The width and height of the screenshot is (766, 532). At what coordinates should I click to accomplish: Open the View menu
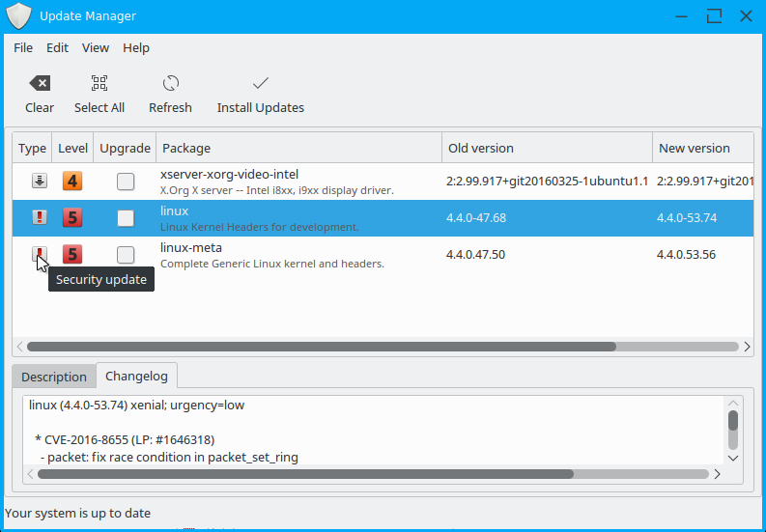[x=96, y=47]
